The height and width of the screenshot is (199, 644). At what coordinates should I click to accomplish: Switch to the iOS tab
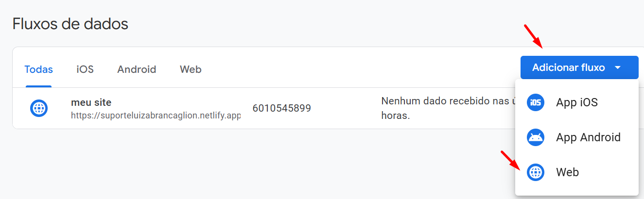[85, 69]
